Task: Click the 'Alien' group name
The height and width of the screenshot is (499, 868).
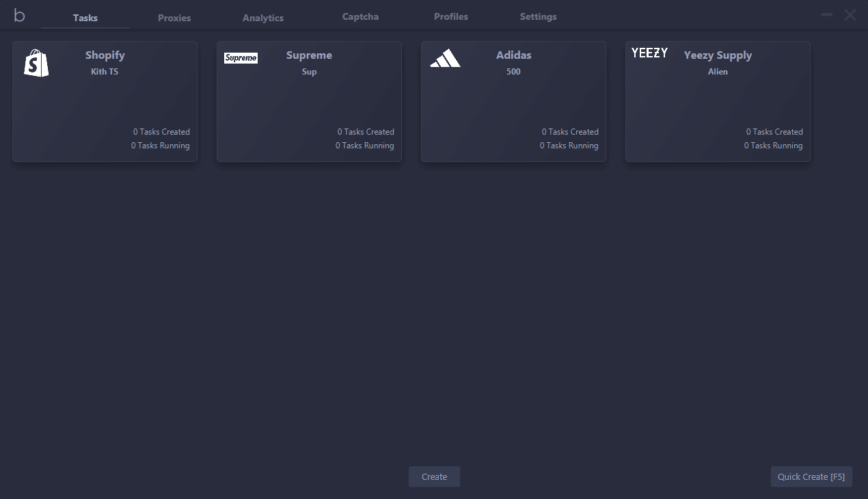Action: tap(718, 72)
